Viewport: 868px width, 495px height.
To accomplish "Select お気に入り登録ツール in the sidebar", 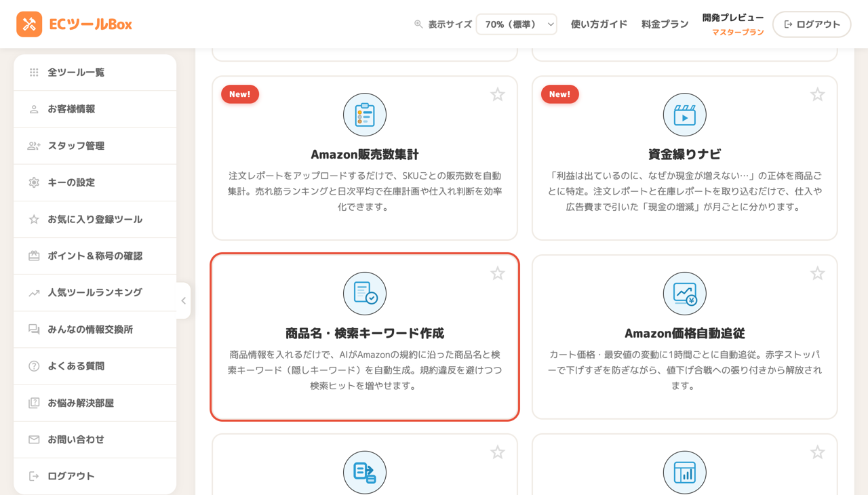I will coord(95,219).
